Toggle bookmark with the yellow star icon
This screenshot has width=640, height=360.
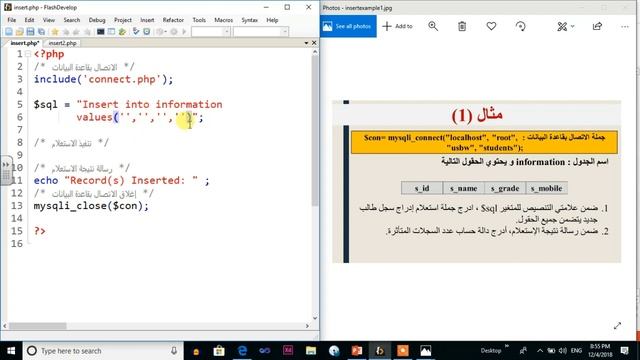(x=55, y=31)
